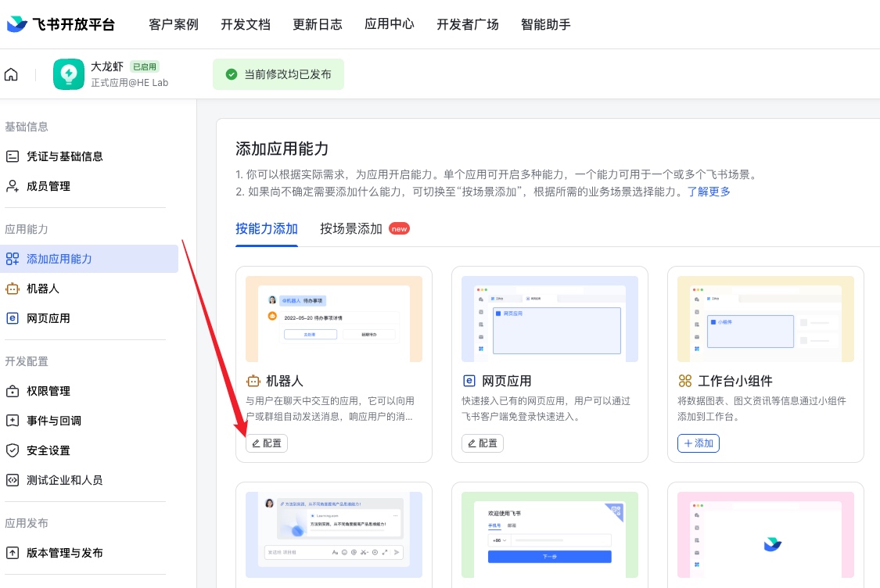Screen dimensions: 880x588
Task: Click the 工作台小组件 card preview image
Action: point(766,319)
